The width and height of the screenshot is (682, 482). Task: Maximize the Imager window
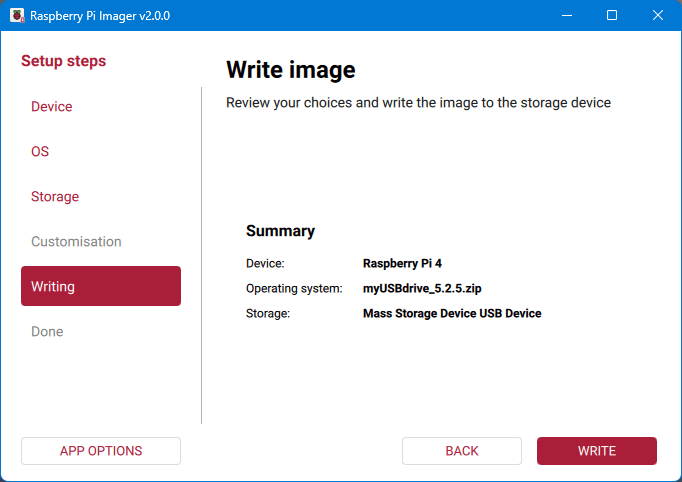612,16
